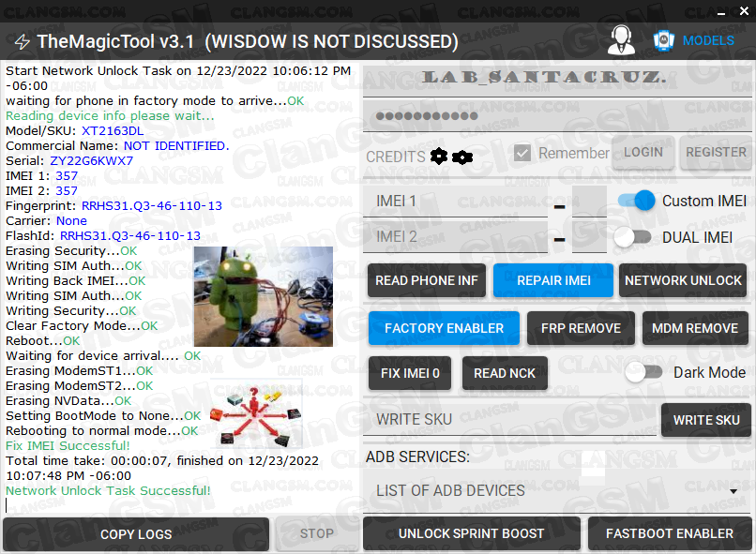Click the 'Total time take' log line

click(x=162, y=469)
